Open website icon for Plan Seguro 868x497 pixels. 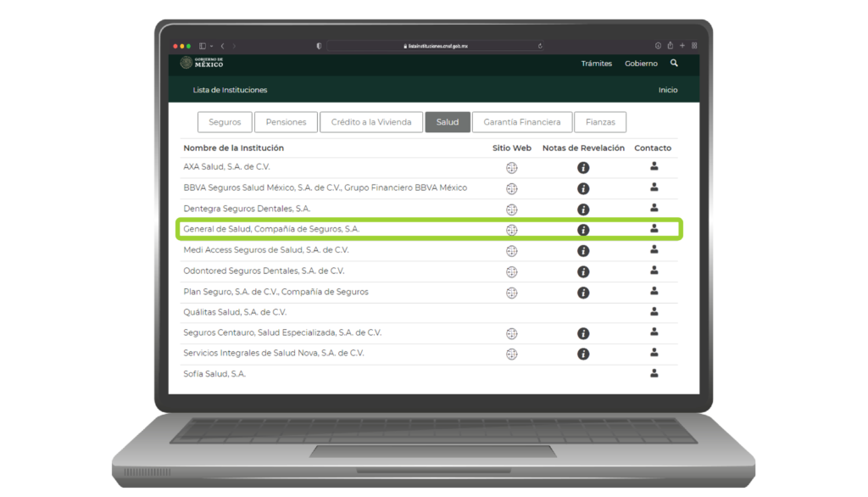click(x=511, y=293)
